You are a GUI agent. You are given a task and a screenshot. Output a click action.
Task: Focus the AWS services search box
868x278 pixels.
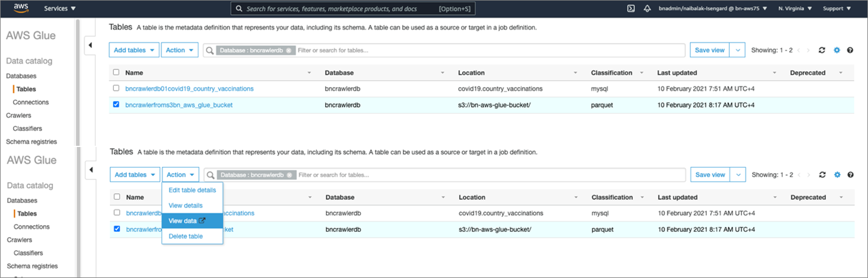click(353, 9)
